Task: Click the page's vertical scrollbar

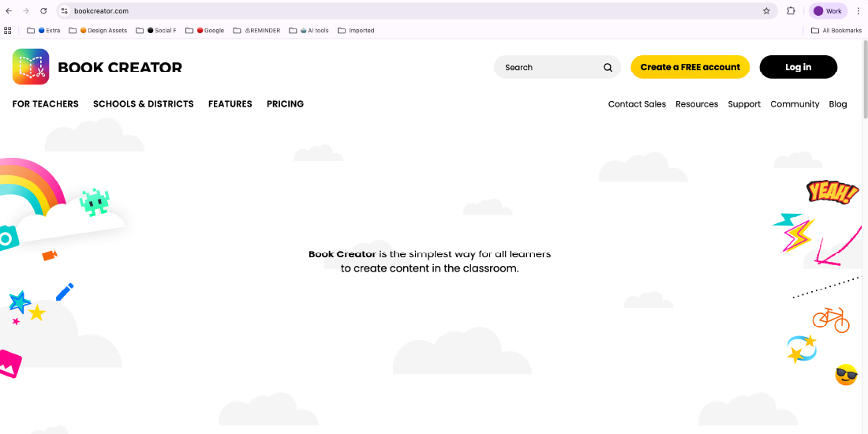Action: coord(864,79)
